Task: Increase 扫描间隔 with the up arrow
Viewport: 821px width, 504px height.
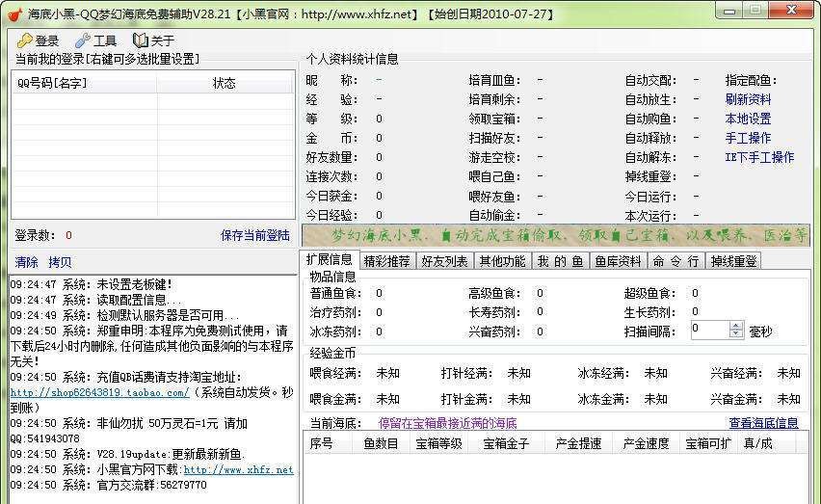Action: 736,326
